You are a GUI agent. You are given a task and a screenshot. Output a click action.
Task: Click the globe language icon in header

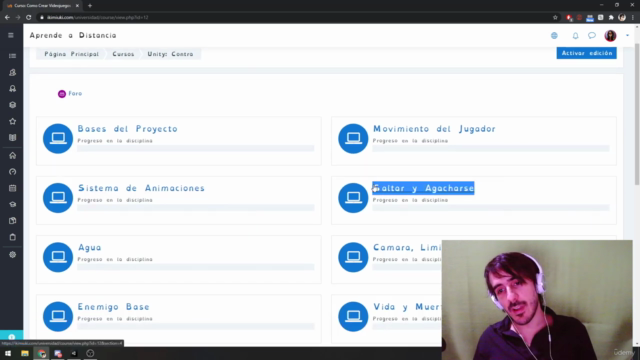pos(554,36)
